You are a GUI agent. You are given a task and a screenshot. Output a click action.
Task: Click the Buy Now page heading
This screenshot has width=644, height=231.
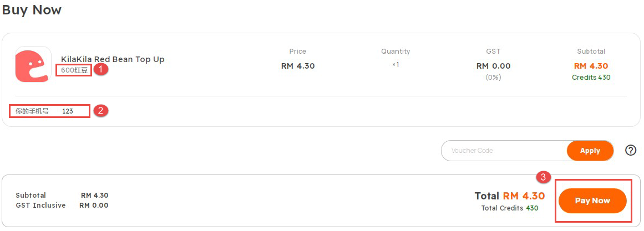click(x=32, y=9)
